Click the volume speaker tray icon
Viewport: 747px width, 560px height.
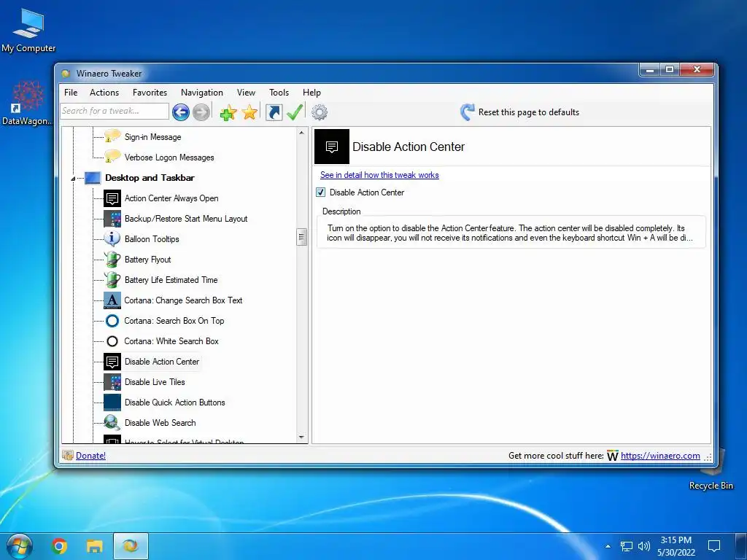[643, 546]
